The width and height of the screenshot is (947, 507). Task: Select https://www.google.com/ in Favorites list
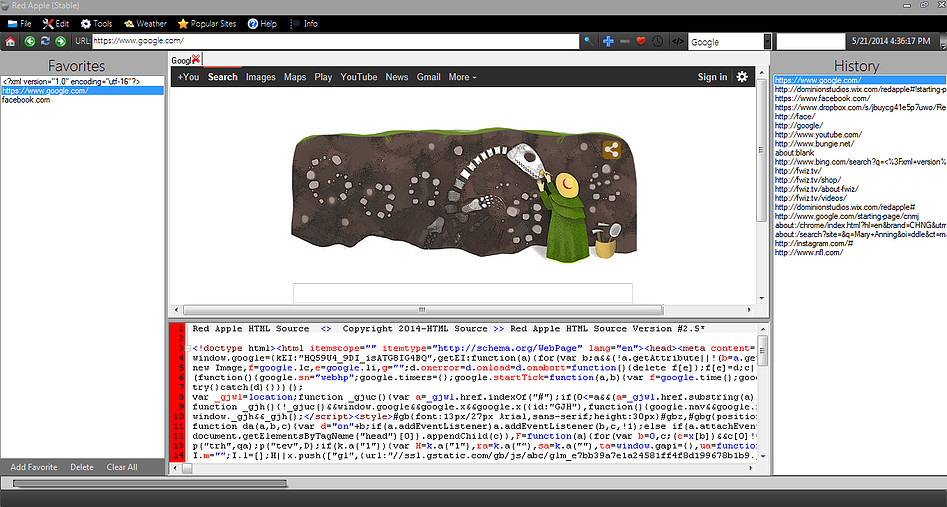(x=83, y=91)
